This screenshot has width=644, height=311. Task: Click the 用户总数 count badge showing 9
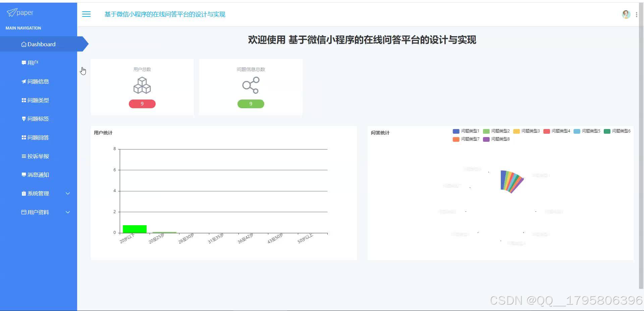pyautogui.click(x=142, y=104)
